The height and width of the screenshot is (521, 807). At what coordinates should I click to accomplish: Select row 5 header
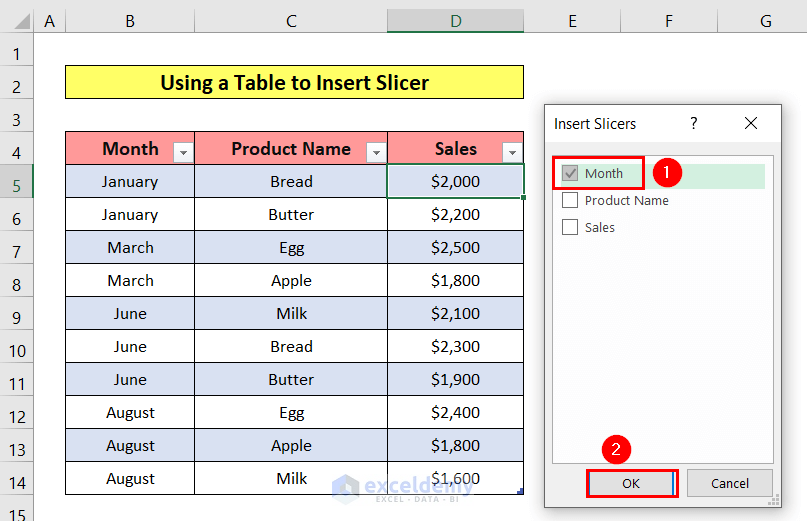[16, 182]
